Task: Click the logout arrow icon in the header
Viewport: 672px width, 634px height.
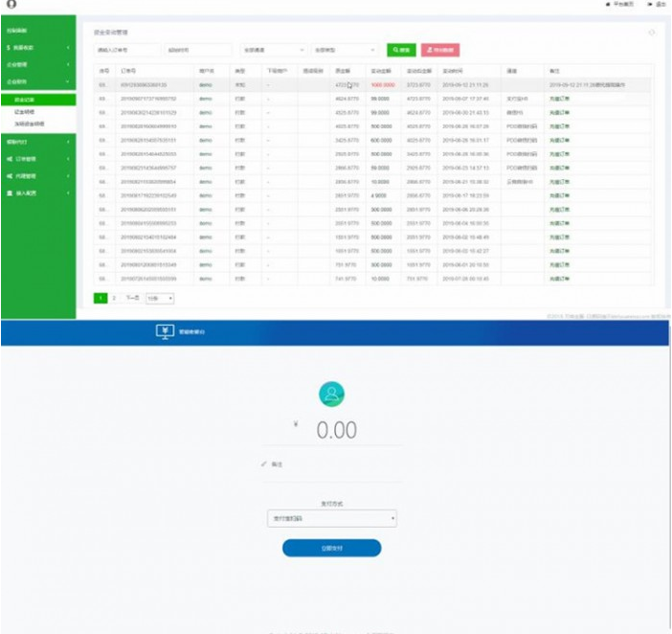Action: click(650, 4)
